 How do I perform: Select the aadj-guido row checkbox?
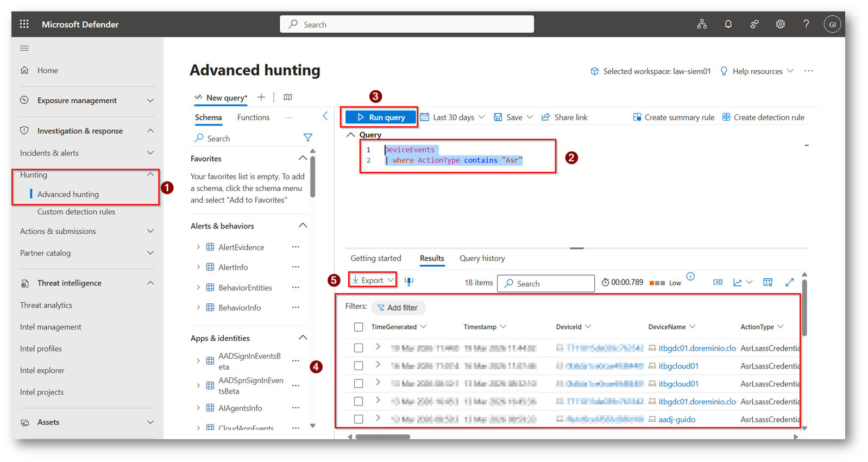pyautogui.click(x=358, y=419)
